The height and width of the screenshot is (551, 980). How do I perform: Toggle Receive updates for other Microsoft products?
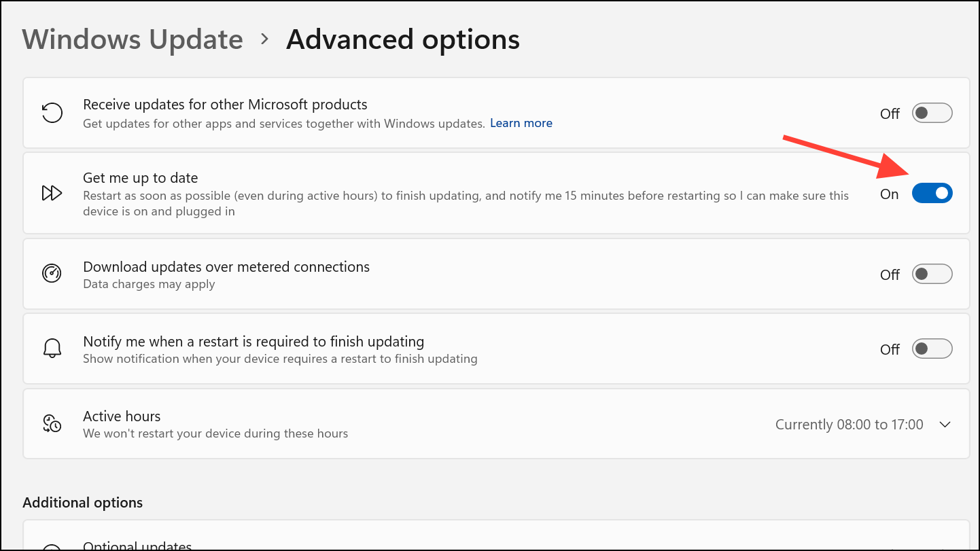point(932,113)
